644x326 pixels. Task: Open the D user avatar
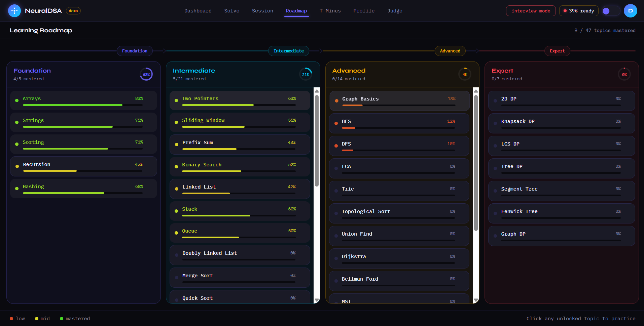coord(630,11)
